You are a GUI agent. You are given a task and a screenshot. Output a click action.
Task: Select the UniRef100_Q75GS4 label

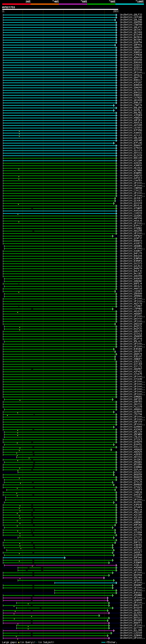coord(131,148)
